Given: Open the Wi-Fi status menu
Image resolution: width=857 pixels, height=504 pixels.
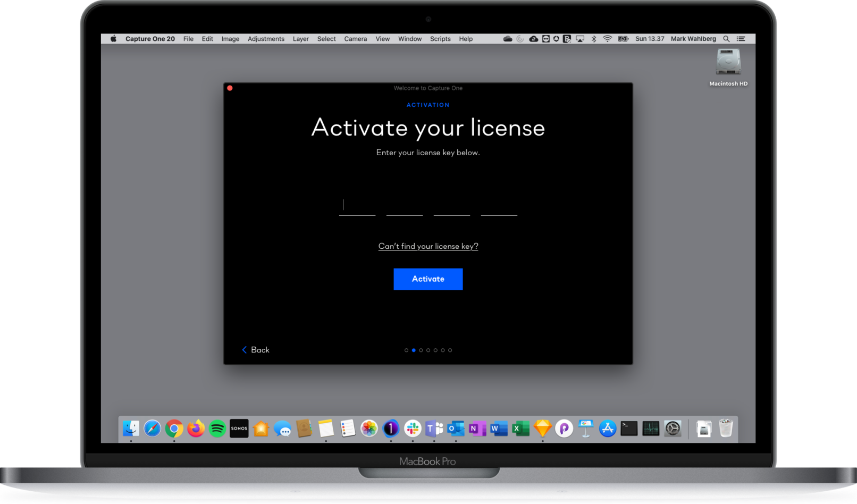Looking at the screenshot, I should 607,38.
